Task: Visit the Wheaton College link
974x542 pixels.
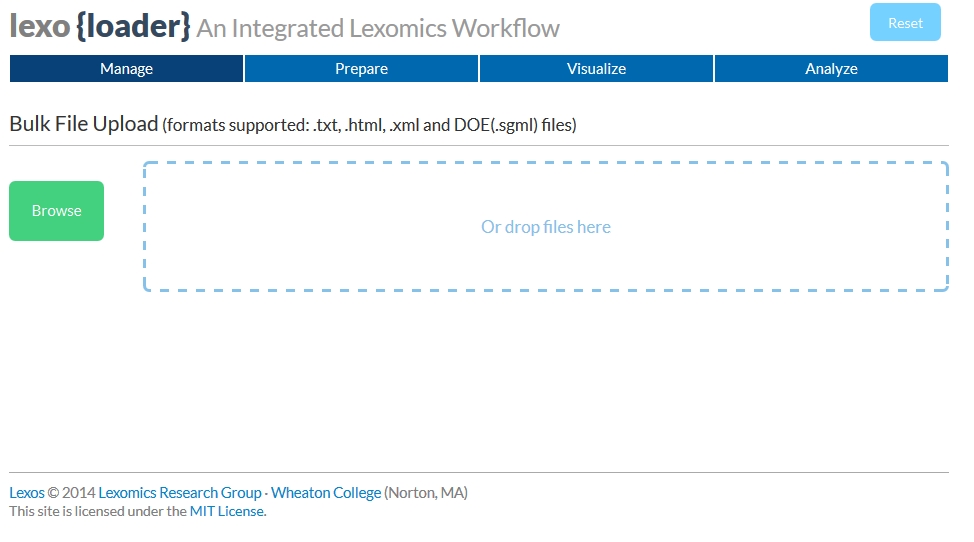Action: (326, 493)
